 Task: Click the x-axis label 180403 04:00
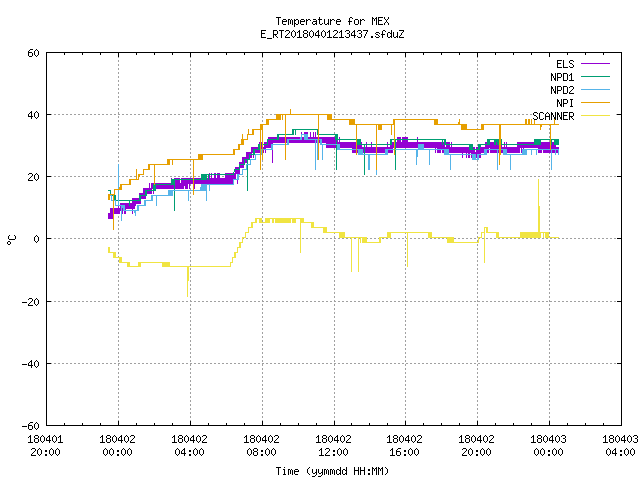pyautogui.click(x=620, y=446)
